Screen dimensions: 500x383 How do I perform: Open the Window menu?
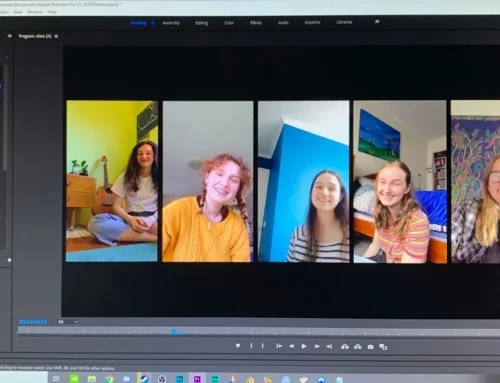pos(35,12)
